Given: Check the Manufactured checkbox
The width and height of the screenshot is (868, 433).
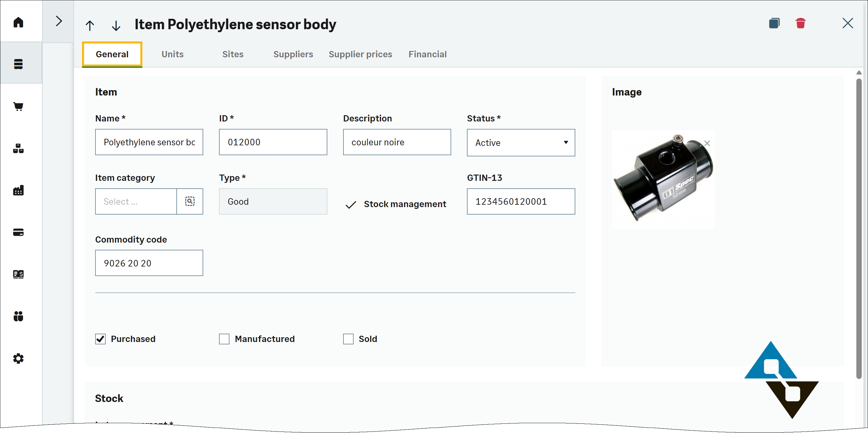Looking at the screenshot, I should click(224, 339).
